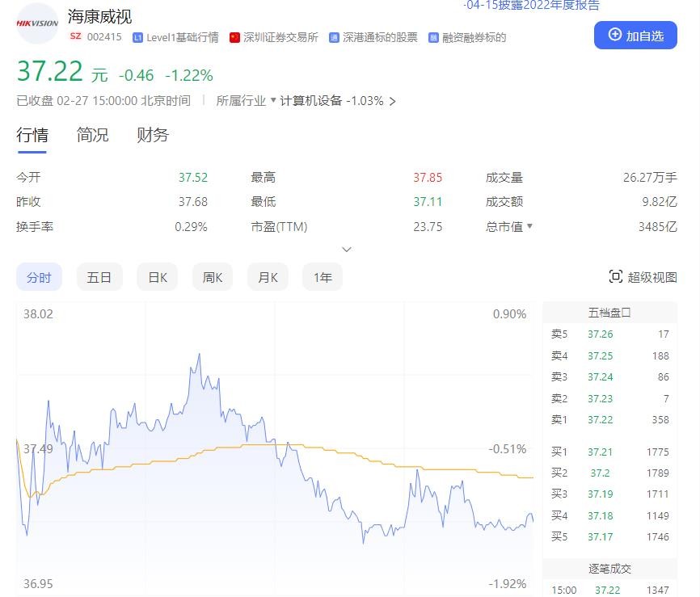Click the 卖3 row at 37.24
The width and height of the screenshot is (700, 597).
(x=609, y=377)
